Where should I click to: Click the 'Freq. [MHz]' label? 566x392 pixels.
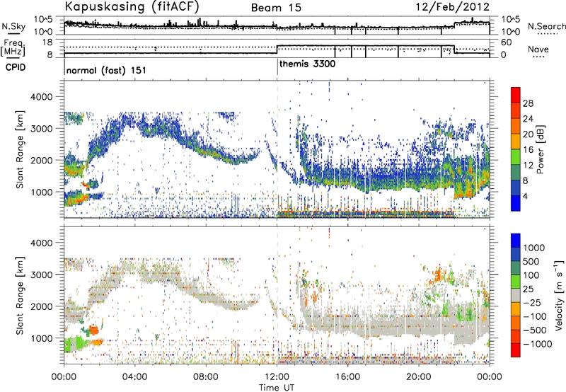tap(13, 47)
